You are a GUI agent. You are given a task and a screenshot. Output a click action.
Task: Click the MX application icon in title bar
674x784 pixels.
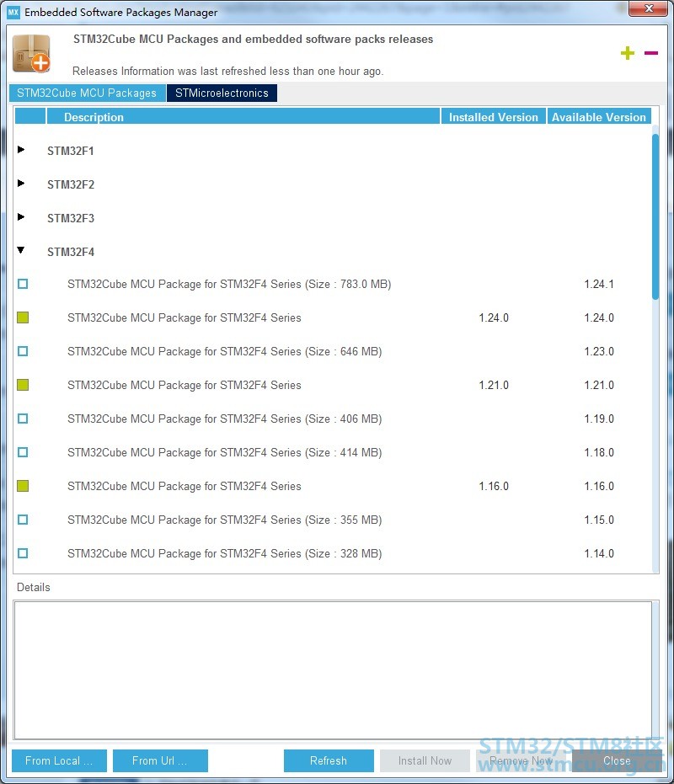coord(13,12)
